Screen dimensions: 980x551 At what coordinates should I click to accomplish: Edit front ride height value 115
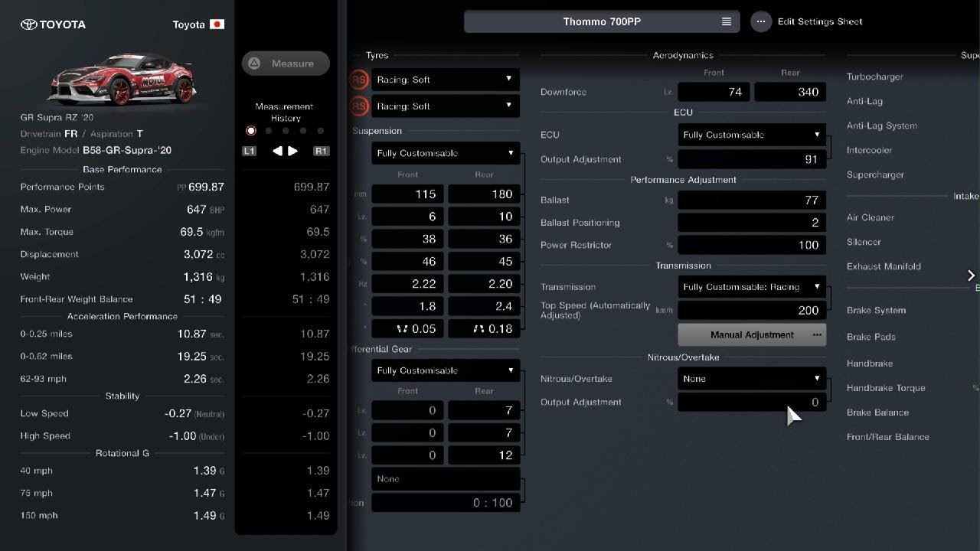click(407, 194)
